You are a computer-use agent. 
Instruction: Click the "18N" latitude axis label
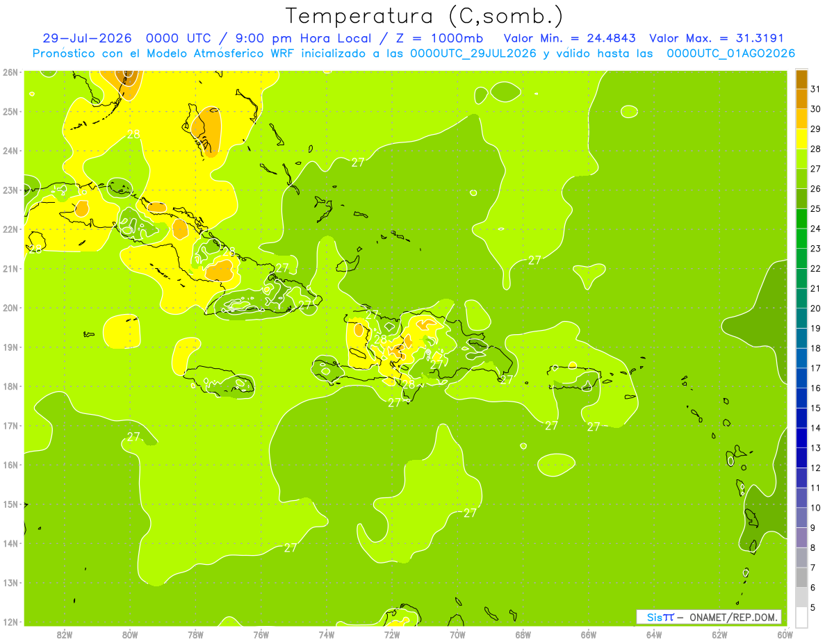tap(10, 386)
